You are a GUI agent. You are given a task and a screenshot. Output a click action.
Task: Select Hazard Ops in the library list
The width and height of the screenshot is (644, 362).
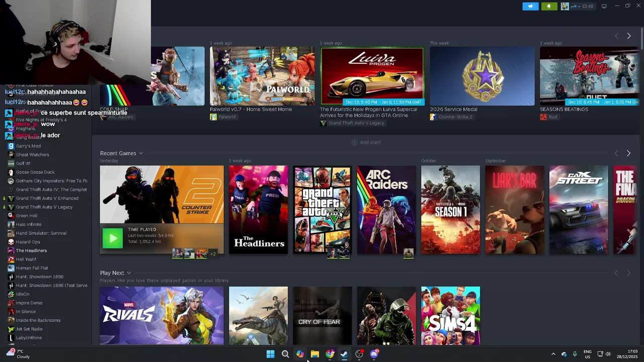pyautogui.click(x=28, y=242)
